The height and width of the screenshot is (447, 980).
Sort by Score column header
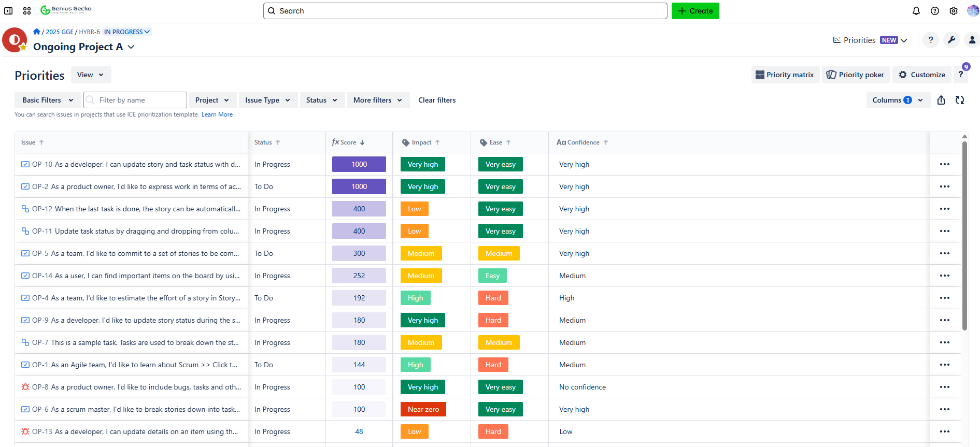pyautogui.click(x=348, y=142)
